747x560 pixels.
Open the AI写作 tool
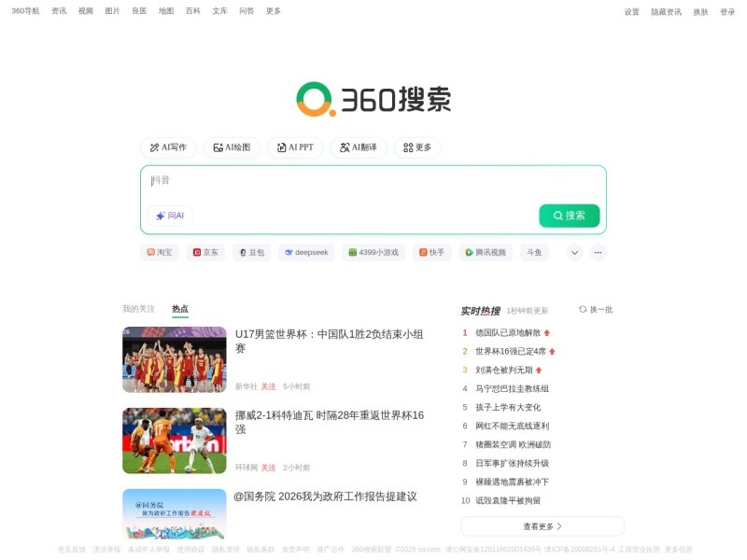pos(168,147)
